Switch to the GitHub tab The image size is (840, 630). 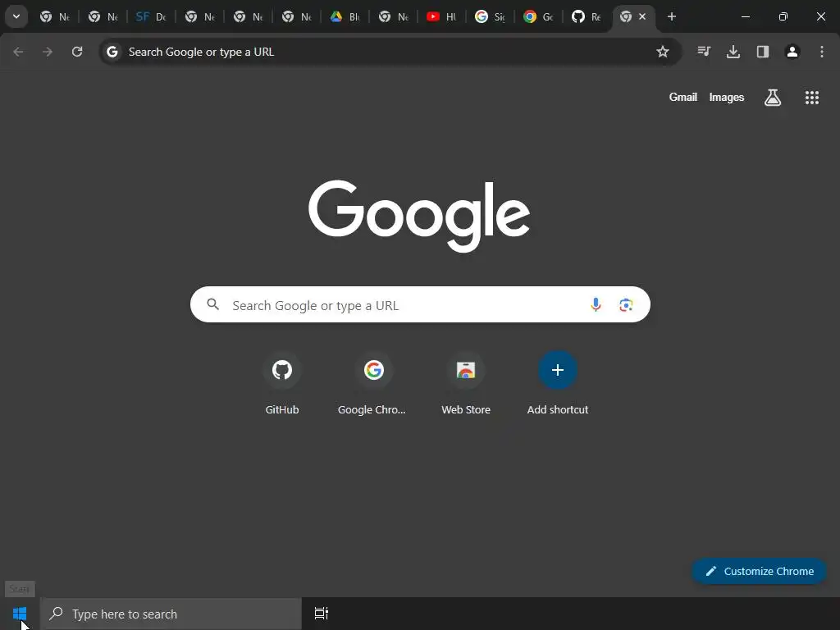(x=587, y=16)
